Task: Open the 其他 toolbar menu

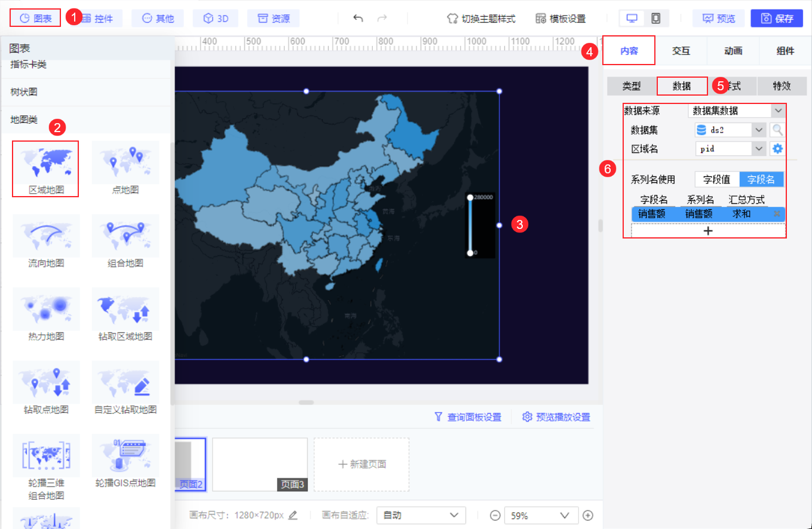Action: click(x=158, y=19)
